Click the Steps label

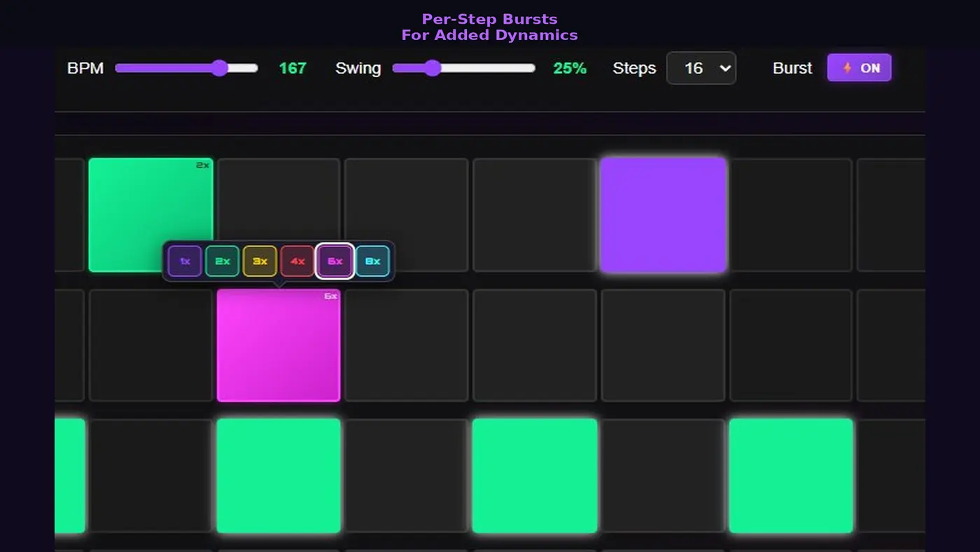pos(634,68)
